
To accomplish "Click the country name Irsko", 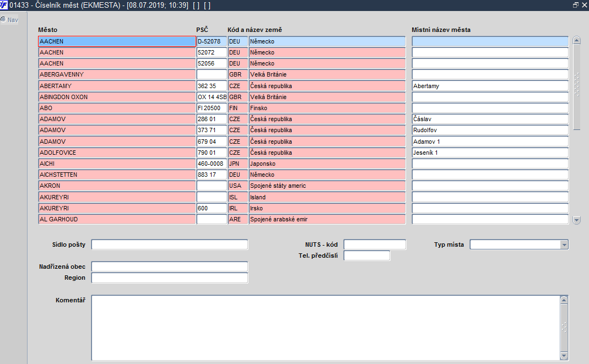I will point(327,208).
